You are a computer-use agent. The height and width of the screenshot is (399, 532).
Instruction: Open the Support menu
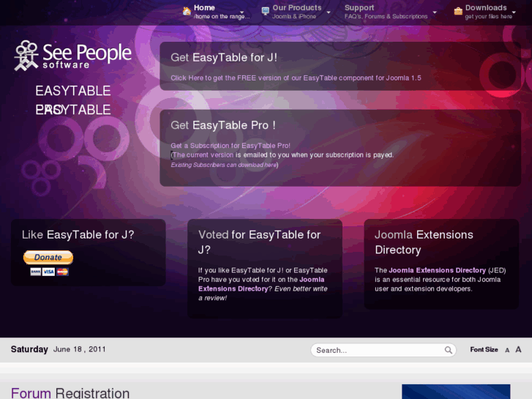click(x=386, y=12)
